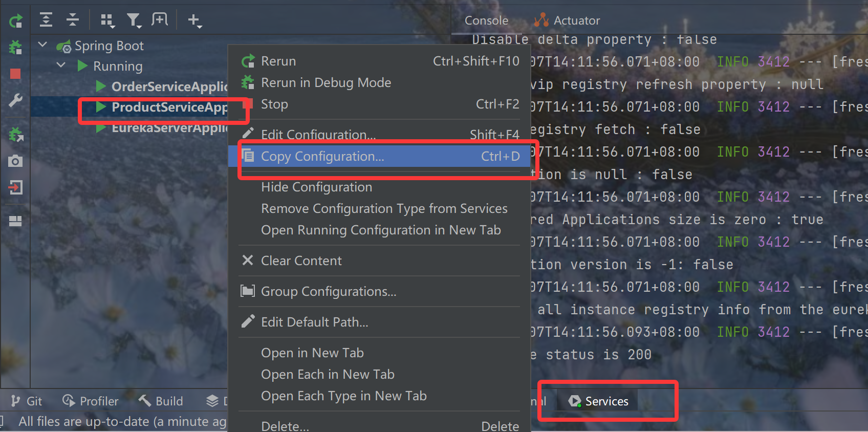Click Expand All in Services toolbar
The image size is (868, 432).
pos(46,20)
